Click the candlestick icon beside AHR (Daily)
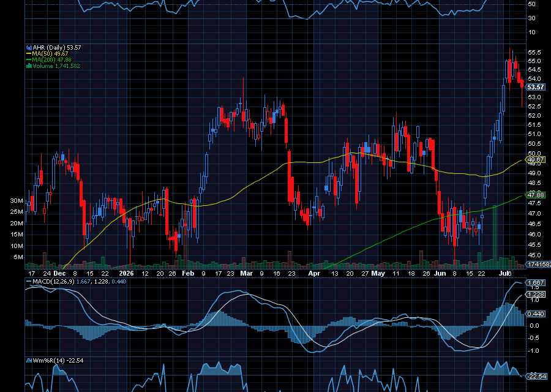 coord(29,47)
